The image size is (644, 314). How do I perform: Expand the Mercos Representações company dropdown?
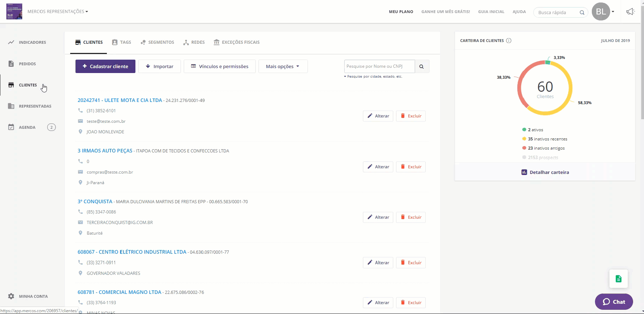click(58, 12)
